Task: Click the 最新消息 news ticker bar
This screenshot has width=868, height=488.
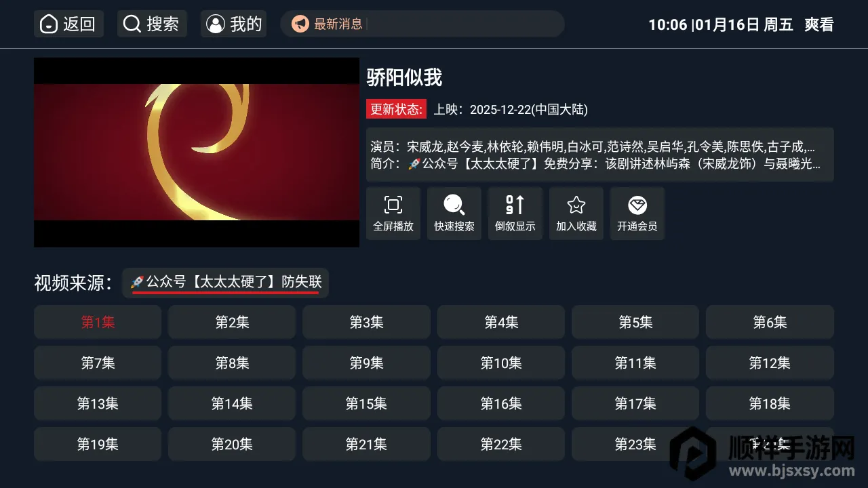Action: [x=422, y=24]
